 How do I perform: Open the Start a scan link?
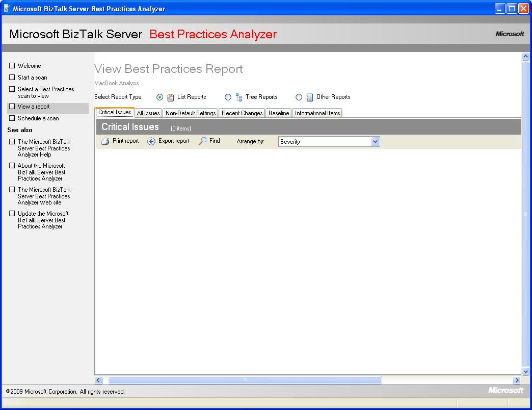coord(33,78)
